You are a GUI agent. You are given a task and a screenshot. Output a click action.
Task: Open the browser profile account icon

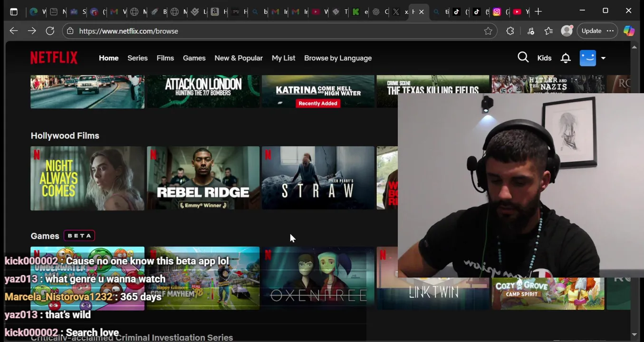point(567,31)
